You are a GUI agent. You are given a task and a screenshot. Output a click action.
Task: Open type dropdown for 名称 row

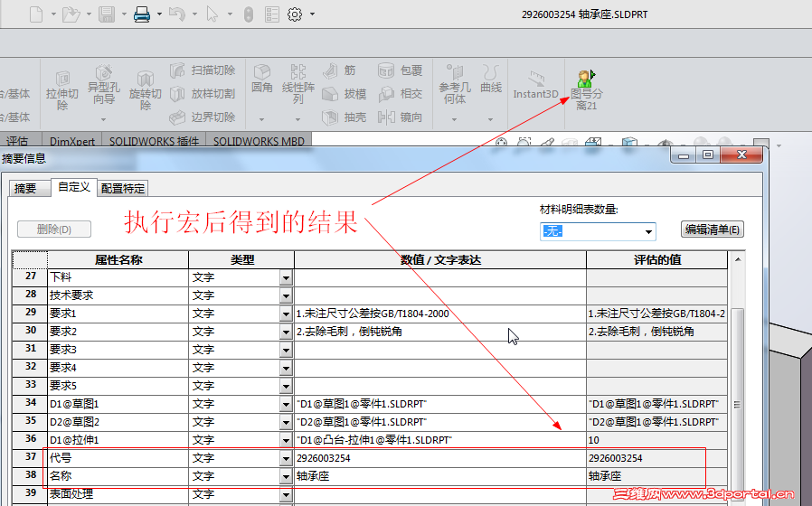(x=286, y=476)
